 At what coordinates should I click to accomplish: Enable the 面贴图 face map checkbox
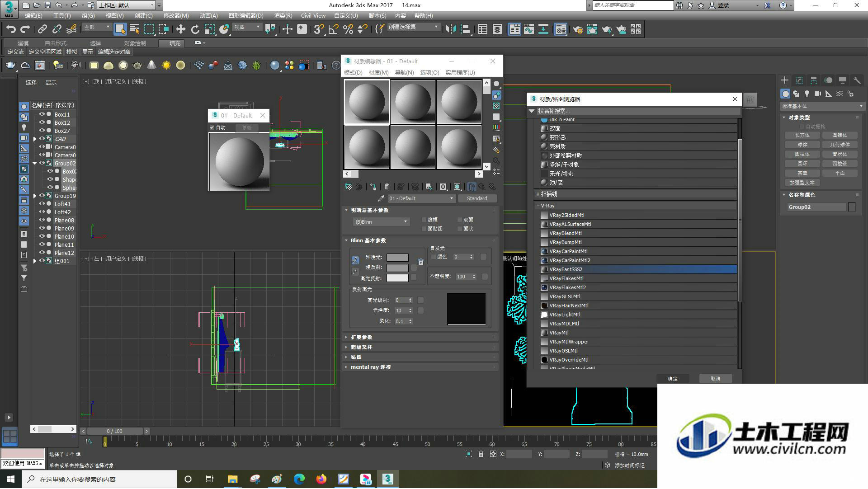424,229
